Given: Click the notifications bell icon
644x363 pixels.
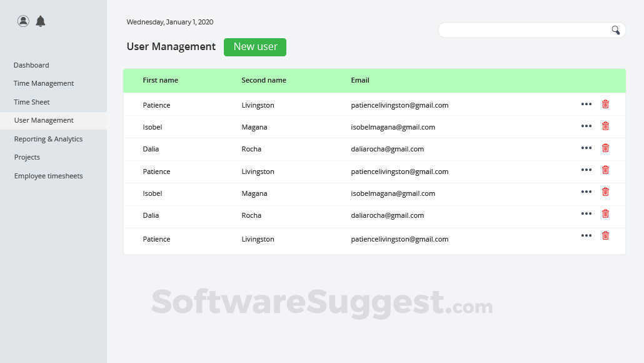Looking at the screenshot, I should point(41,21).
